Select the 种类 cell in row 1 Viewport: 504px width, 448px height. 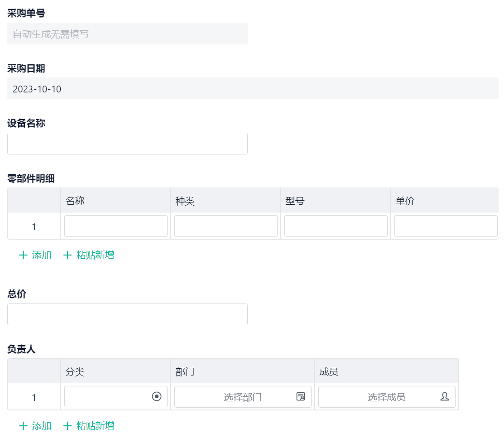tap(226, 226)
